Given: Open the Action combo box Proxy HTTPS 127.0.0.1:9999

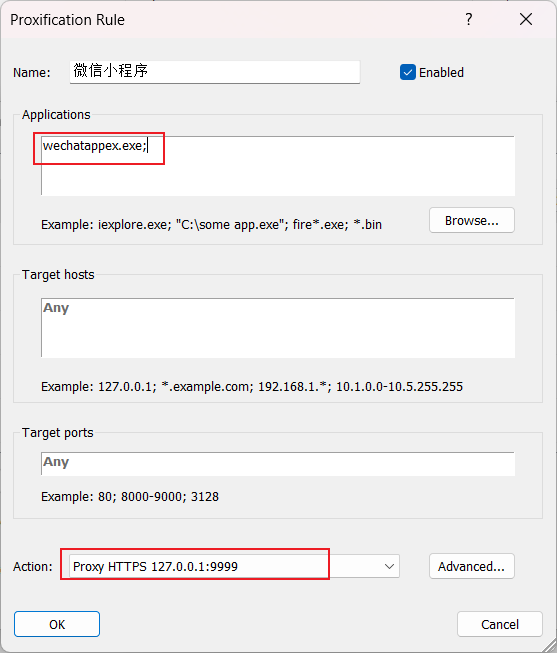Looking at the screenshot, I should tap(234, 566).
